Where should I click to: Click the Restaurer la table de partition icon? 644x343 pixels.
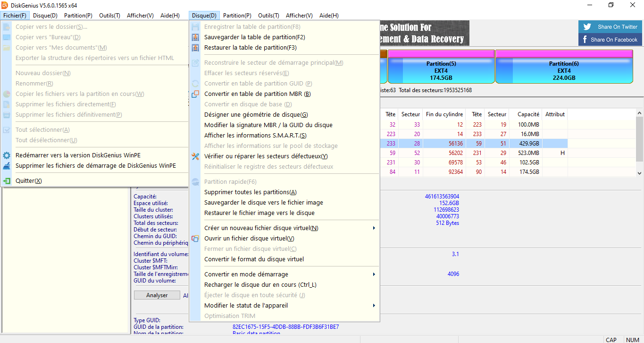click(x=195, y=48)
